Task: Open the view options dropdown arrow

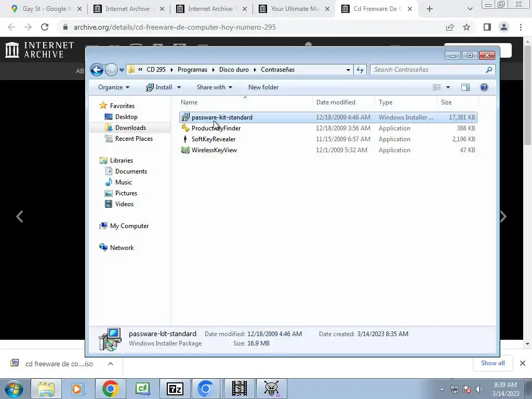Action: (x=448, y=87)
